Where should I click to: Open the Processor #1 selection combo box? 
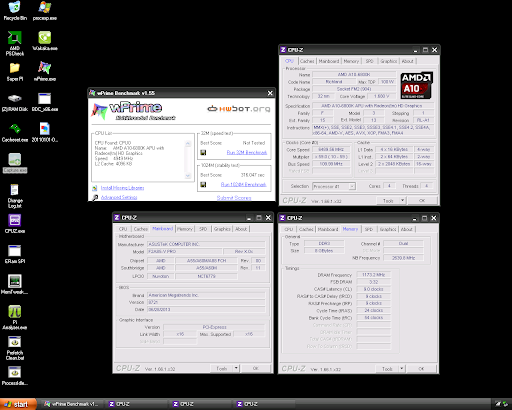coord(334,186)
